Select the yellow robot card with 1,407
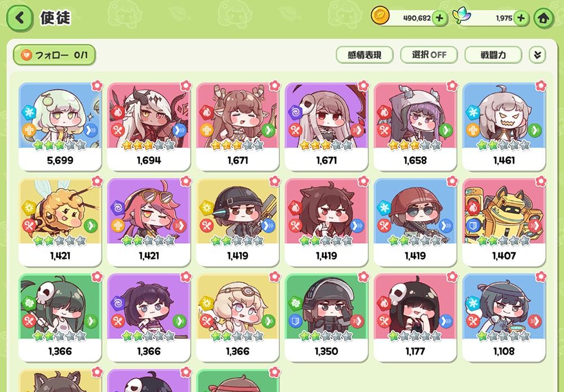The image size is (564, 392). pos(504,222)
